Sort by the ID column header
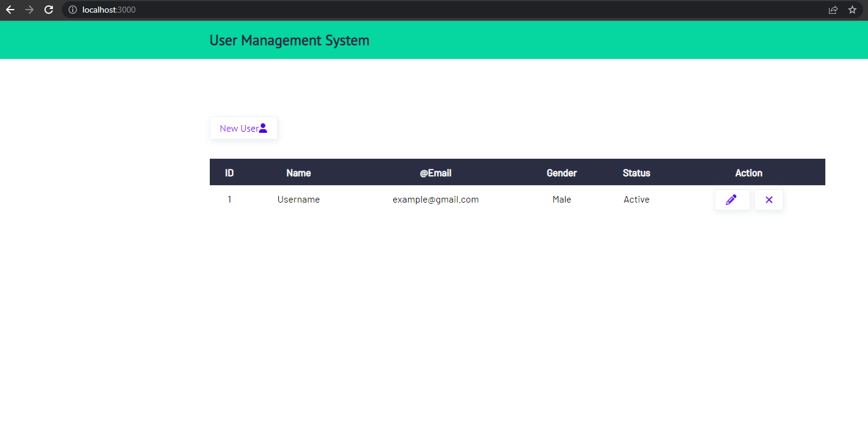The image size is (868, 422). click(x=229, y=173)
